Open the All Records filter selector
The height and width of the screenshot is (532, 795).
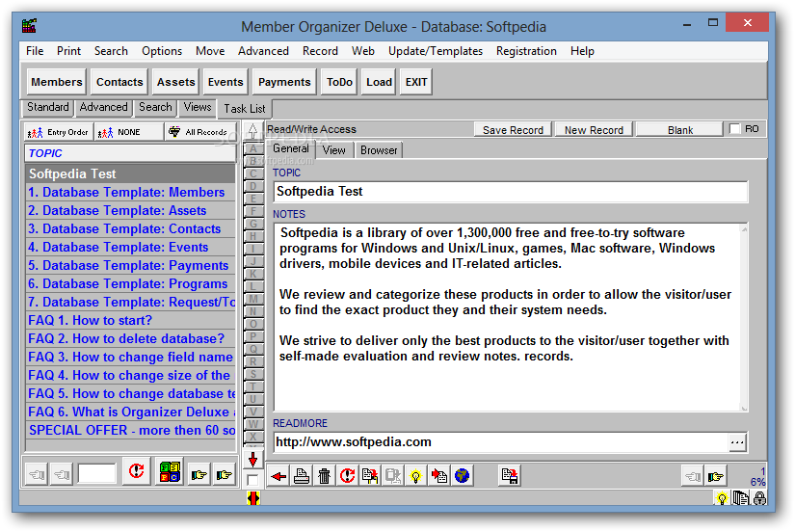click(200, 132)
